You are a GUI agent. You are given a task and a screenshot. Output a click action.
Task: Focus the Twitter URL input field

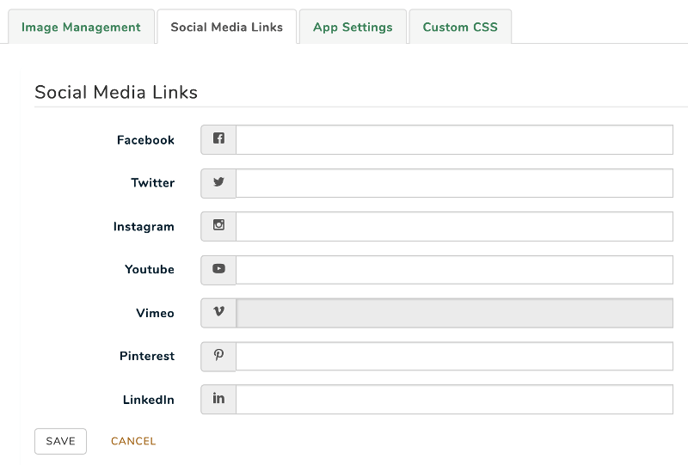tap(455, 183)
